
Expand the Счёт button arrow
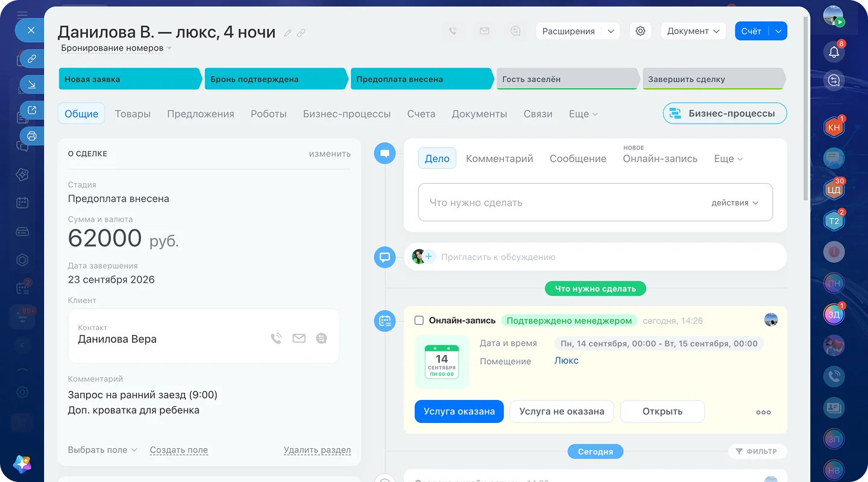pyautogui.click(x=778, y=31)
